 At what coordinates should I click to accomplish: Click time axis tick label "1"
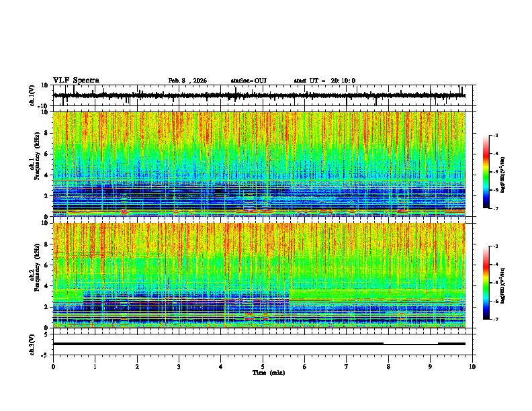pyautogui.click(x=95, y=367)
